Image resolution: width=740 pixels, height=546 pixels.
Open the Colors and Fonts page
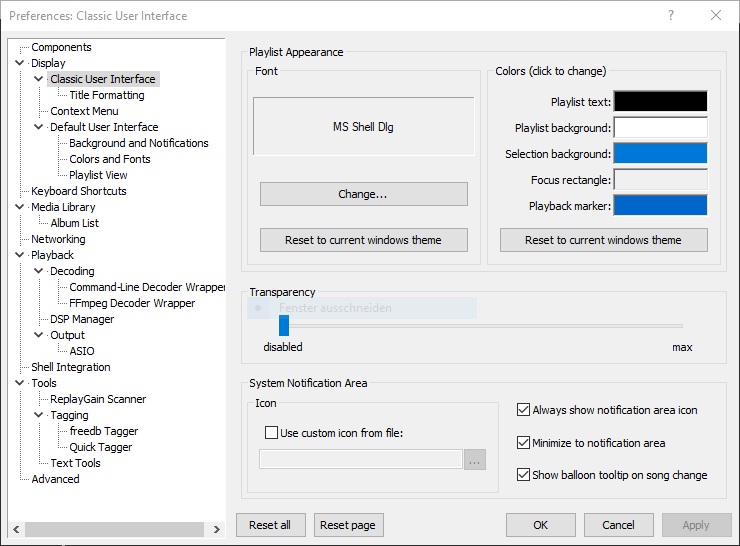[110, 159]
